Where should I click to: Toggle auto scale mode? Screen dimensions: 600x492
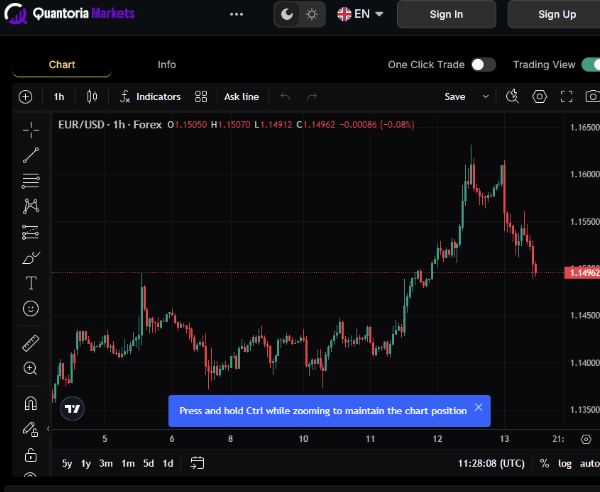click(590, 464)
